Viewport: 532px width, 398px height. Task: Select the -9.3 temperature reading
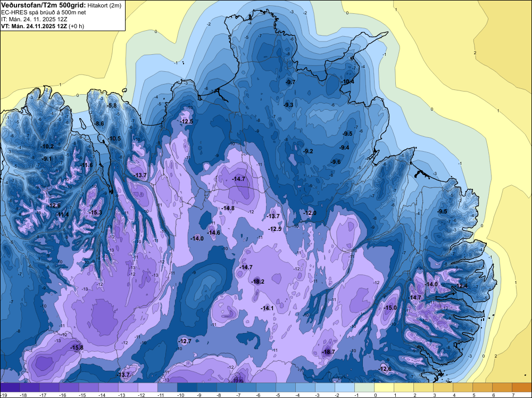pyautogui.click(x=288, y=105)
